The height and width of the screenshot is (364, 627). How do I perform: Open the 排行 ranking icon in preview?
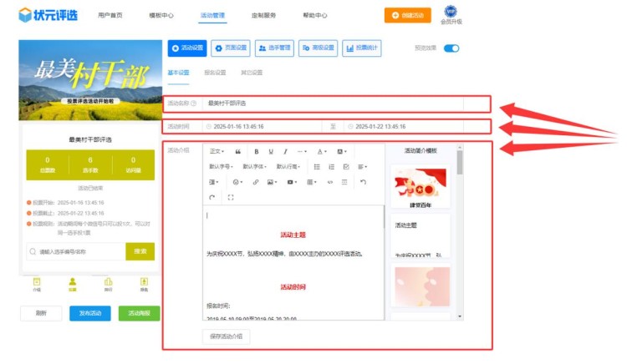click(x=108, y=284)
